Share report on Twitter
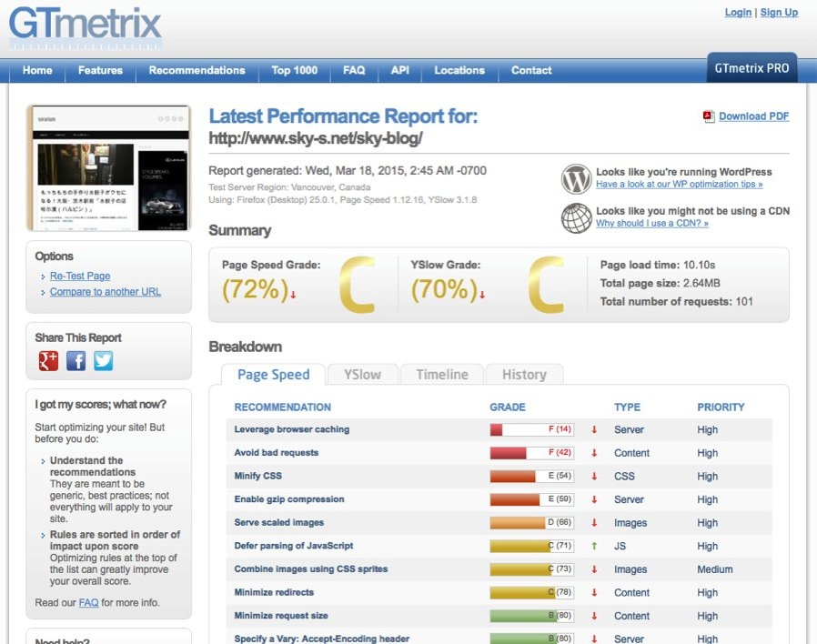 [x=103, y=360]
